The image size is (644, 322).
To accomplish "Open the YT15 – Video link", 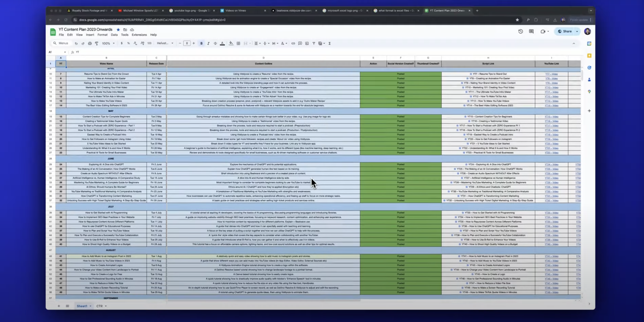I will point(551,117).
